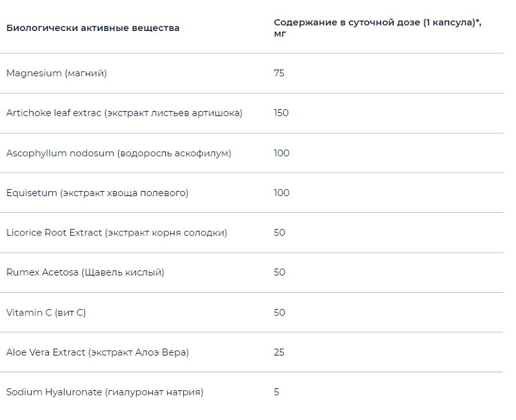The image size is (516, 420).
Task: Click the Rumex Acetosa (Щавель кислый) text
Action: point(85,272)
